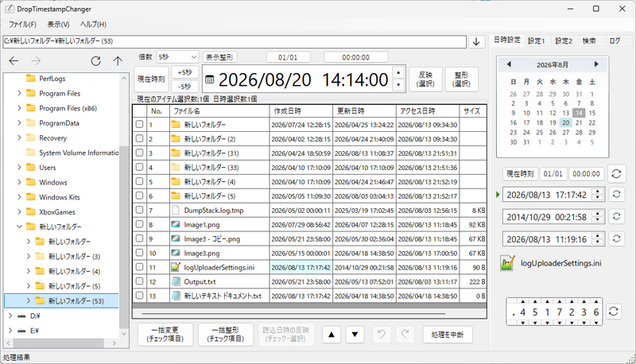Expand the Program Files (x86) tree node
Screen dimensions: 636x364
click(19, 108)
